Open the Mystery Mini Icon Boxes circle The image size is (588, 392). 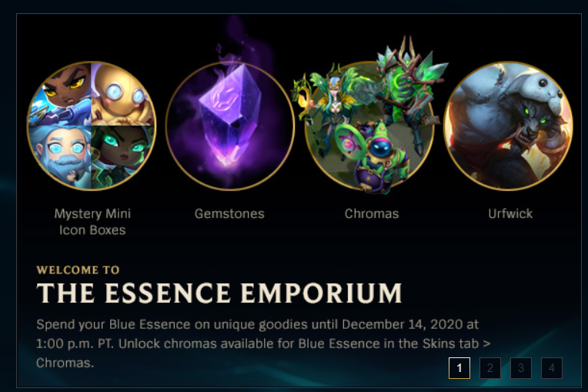(x=92, y=126)
